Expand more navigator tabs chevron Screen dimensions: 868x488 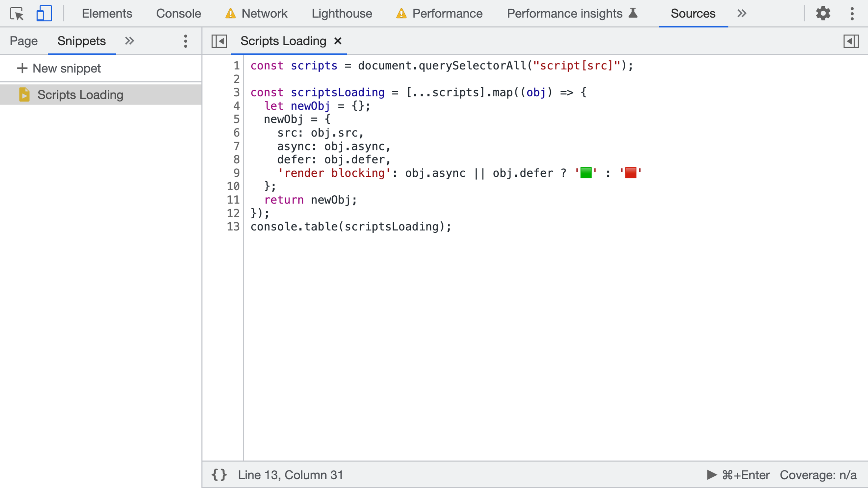[129, 41]
